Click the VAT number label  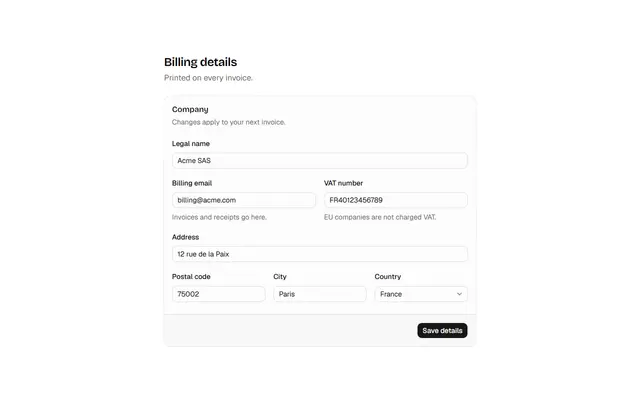343,183
